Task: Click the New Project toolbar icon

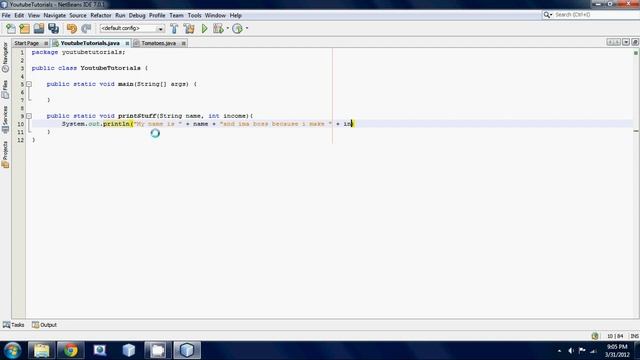Action: [24, 29]
